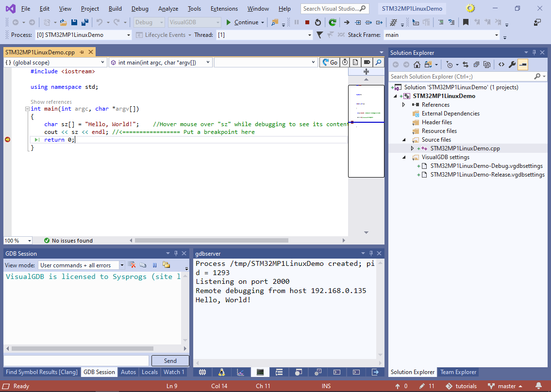551x392 pixels.
Task: Click the Continue button
Action: (242, 22)
